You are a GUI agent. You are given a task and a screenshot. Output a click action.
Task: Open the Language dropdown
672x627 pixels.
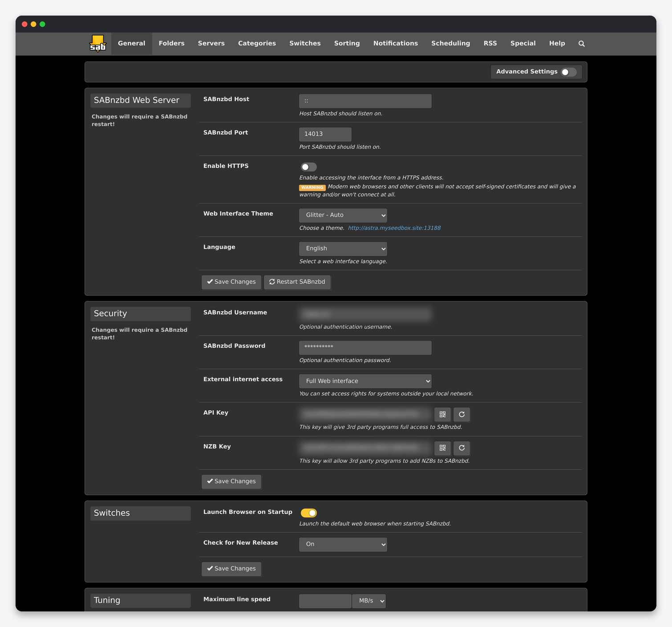[x=343, y=248]
